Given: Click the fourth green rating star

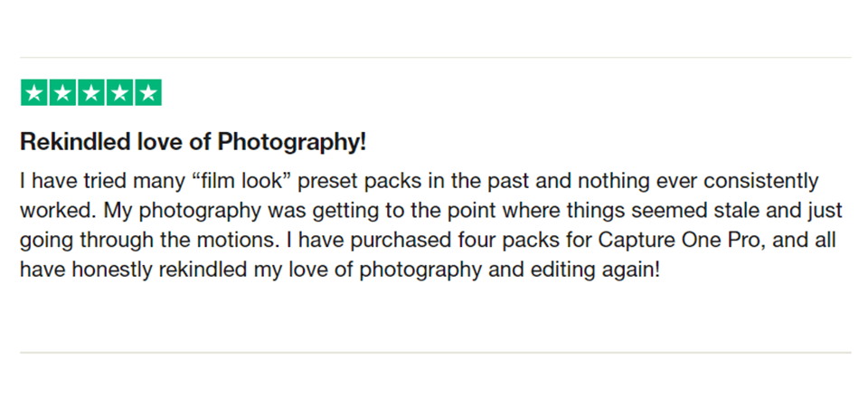Looking at the screenshot, I should [119, 92].
